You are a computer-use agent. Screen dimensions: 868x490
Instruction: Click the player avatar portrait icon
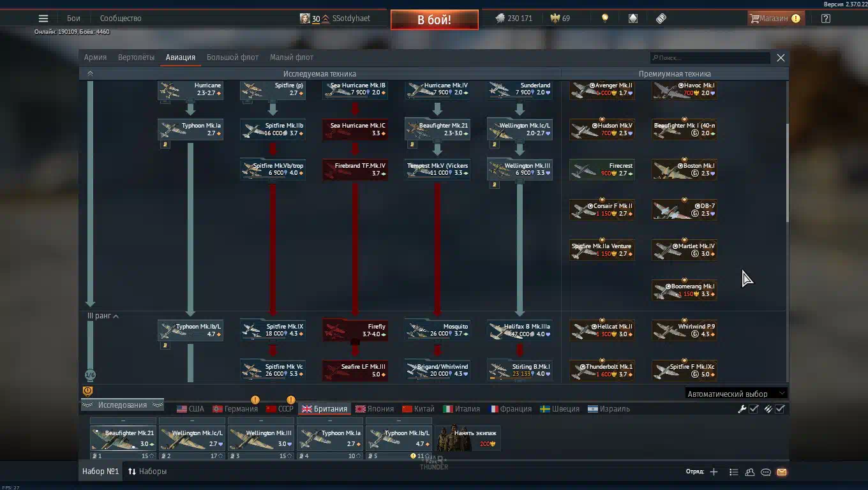pos(305,19)
